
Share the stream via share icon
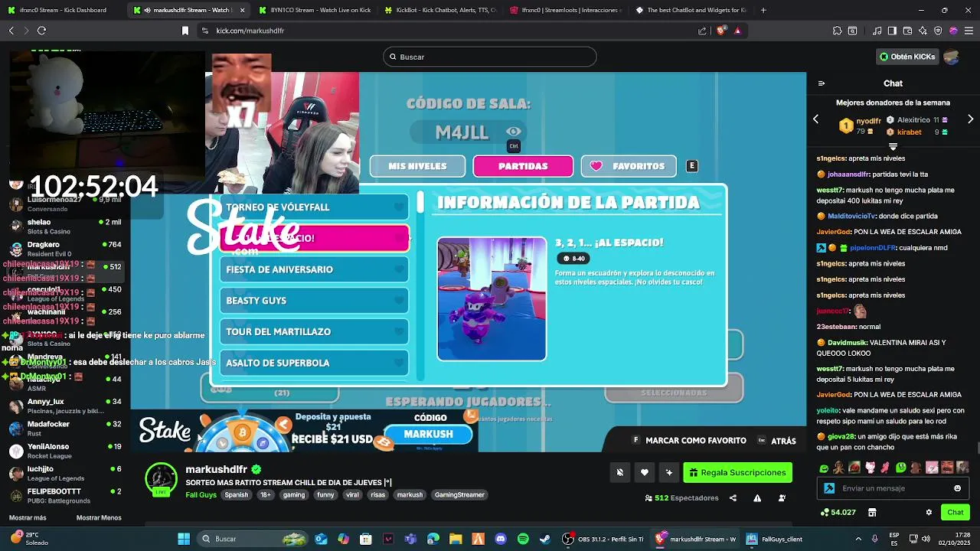(x=733, y=498)
